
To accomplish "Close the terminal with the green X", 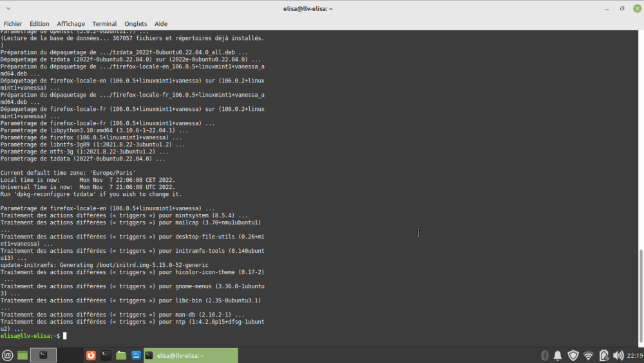I will click(x=637, y=8).
